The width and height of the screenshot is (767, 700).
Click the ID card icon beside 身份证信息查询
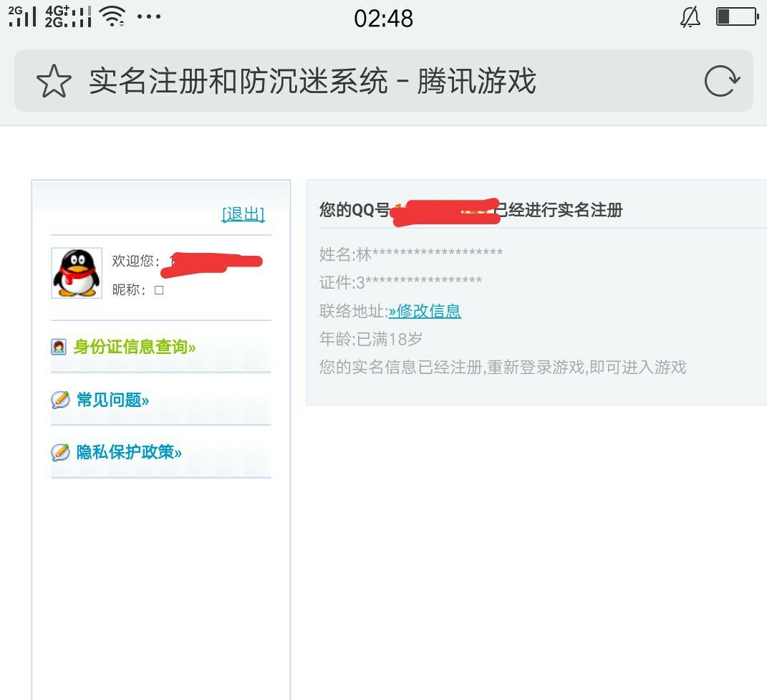[x=58, y=346]
